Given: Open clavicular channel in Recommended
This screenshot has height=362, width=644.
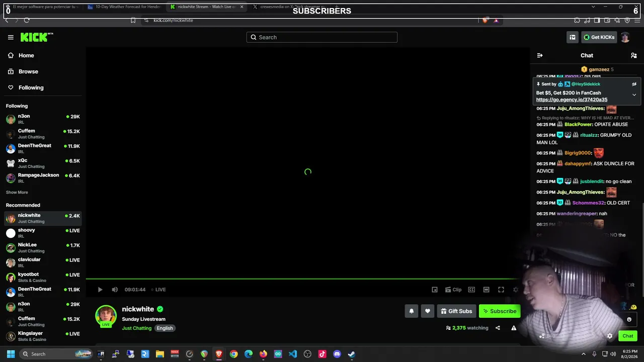Looking at the screenshot, I should point(43,262).
